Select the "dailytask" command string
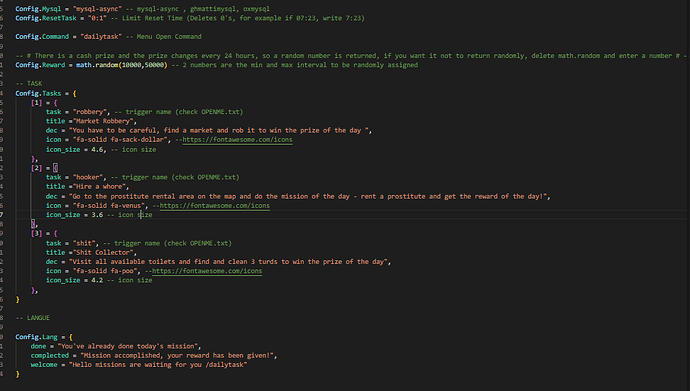The width and height of the screenshot is (690, 391). tap(101, 37)
